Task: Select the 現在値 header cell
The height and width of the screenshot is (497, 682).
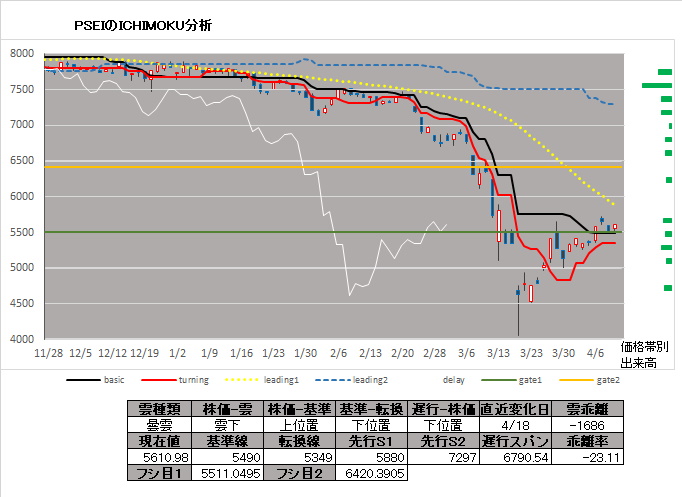Action: (160, 441)
